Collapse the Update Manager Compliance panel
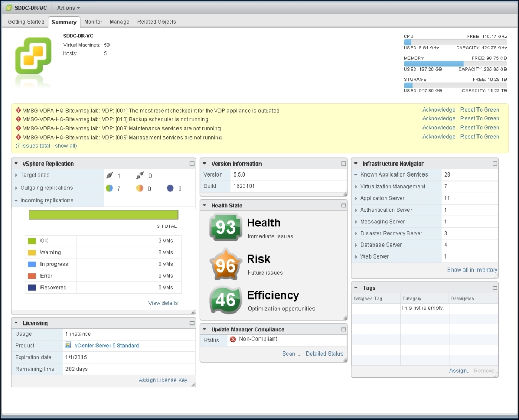Image resolution: width=519 pixels, height=420 pixels. click(x=204, y=329)
